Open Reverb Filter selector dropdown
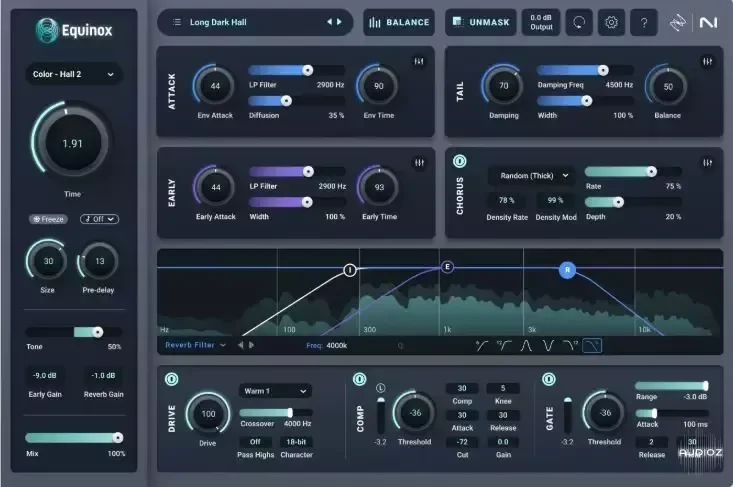The width and height of the screenshot is (733, 487). pos(195,345)
